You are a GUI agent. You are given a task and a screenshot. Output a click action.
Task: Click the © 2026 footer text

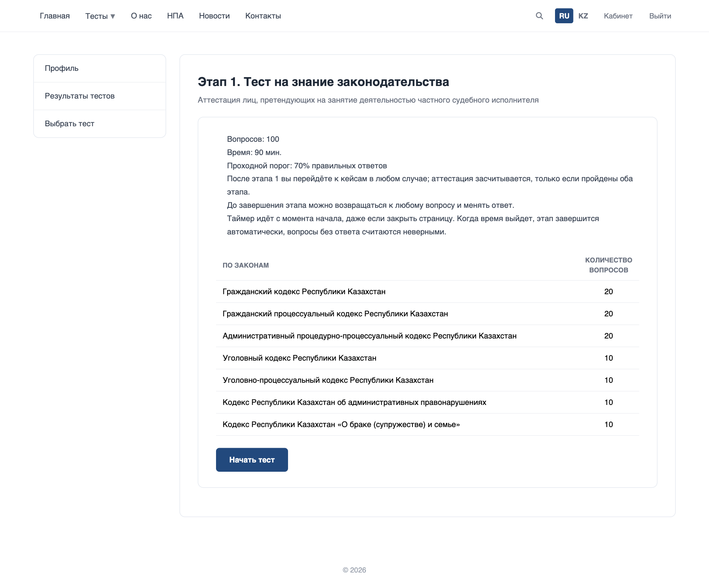click(x=354, y=570)
